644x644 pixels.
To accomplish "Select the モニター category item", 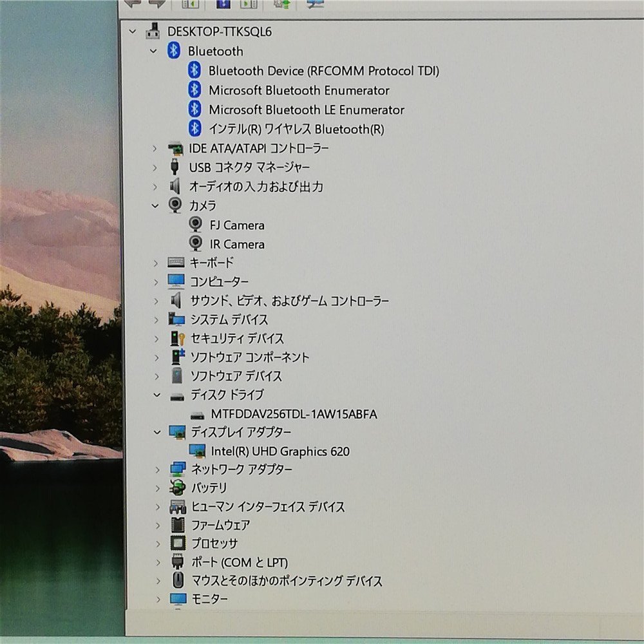I will pos(209,599).
